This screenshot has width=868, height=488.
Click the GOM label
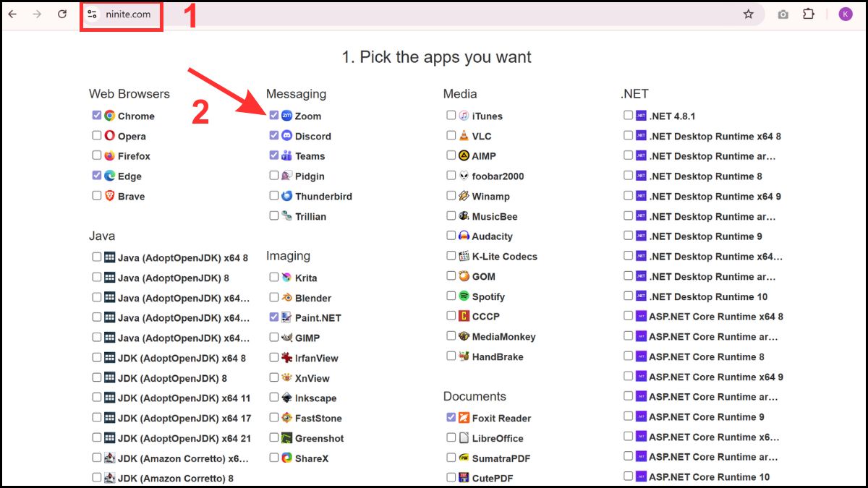484,276
